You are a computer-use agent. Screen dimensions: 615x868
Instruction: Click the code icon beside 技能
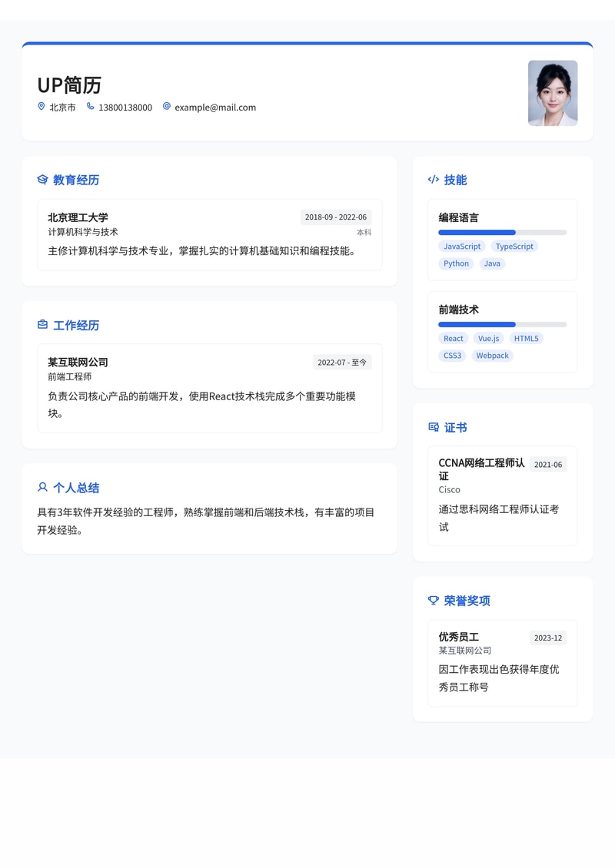coord(434,179)
